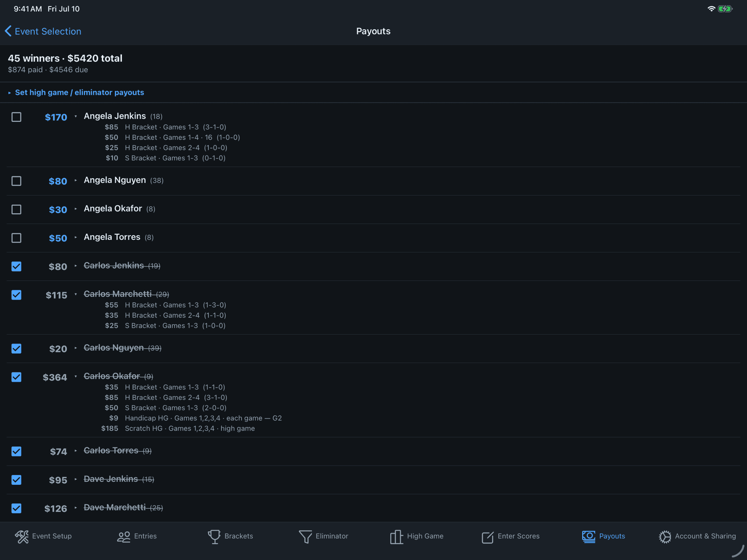Uncheck Carlos Okafor paid box

(16, 377)
